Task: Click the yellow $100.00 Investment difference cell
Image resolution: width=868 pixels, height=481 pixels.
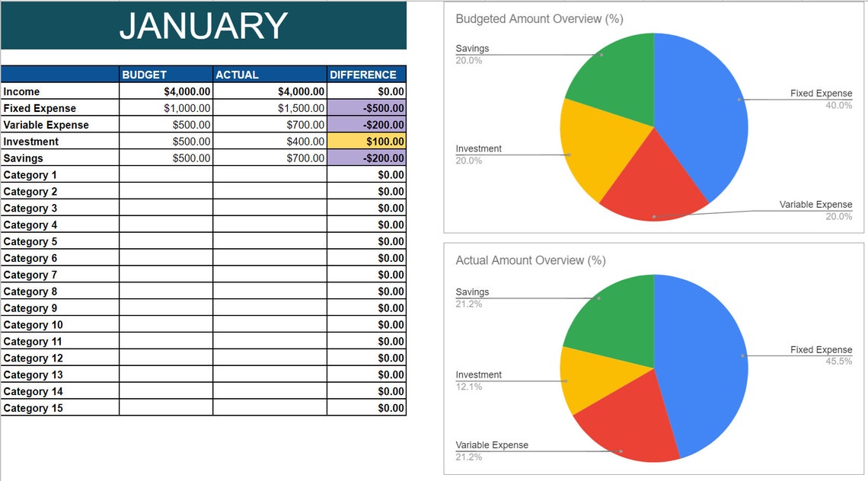Action: tap(366, 141)
